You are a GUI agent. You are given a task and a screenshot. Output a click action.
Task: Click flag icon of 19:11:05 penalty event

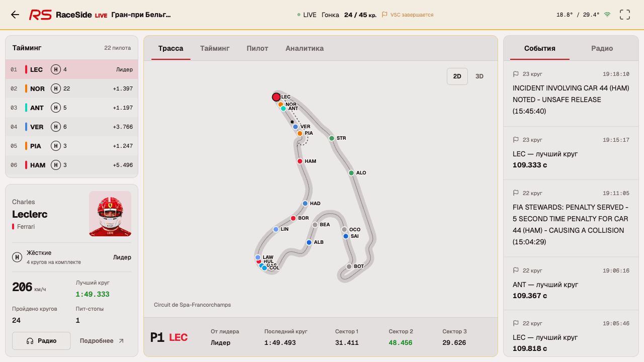[x=516, y=193]
